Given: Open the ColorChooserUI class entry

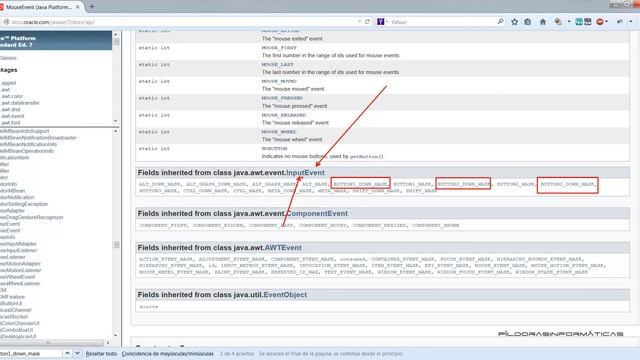Looking at the screenshot, I should (x=20, y=323).
